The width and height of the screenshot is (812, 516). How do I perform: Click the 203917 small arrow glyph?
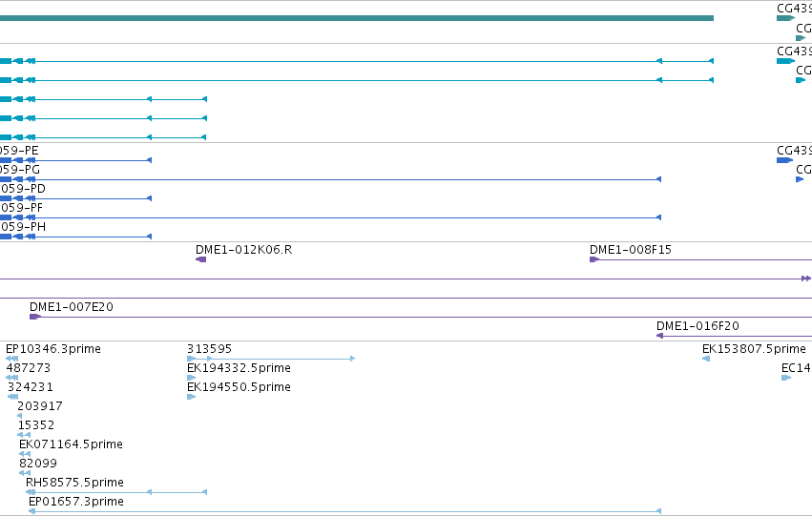[20, 416]
